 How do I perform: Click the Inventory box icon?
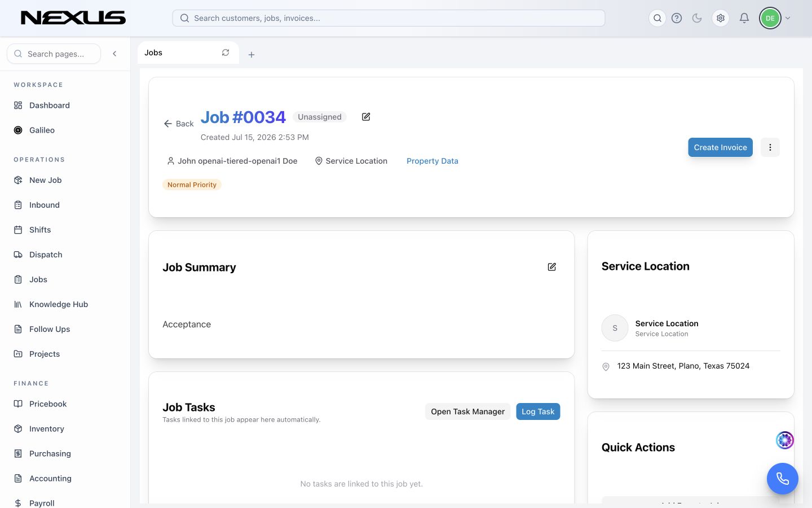[18, 428]
